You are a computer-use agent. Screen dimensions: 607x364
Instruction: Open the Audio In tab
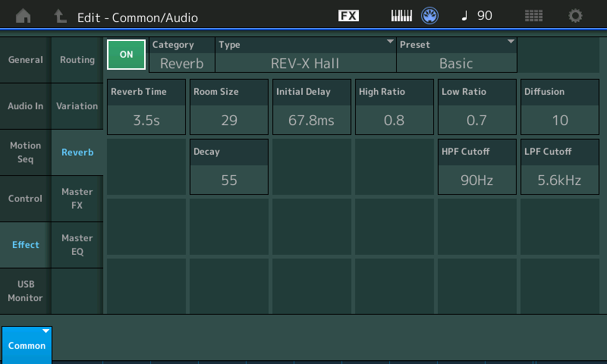click(x=26, y=106)
